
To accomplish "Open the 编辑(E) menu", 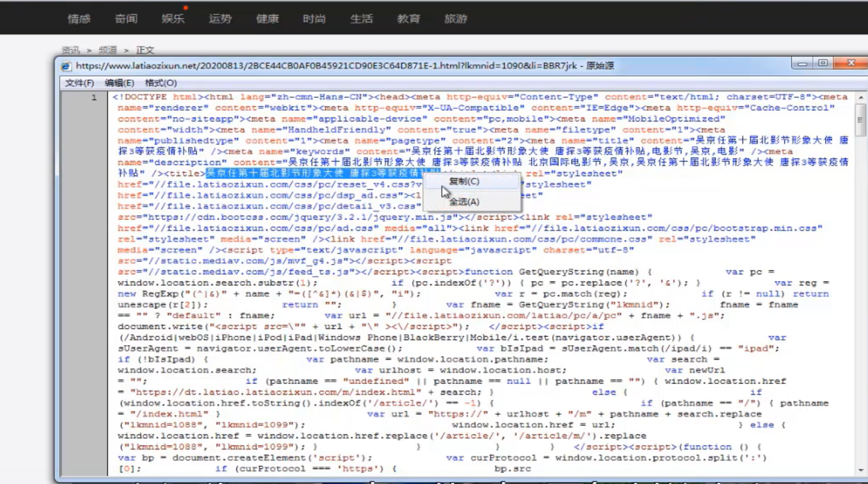I will click(x=119, y=83).
